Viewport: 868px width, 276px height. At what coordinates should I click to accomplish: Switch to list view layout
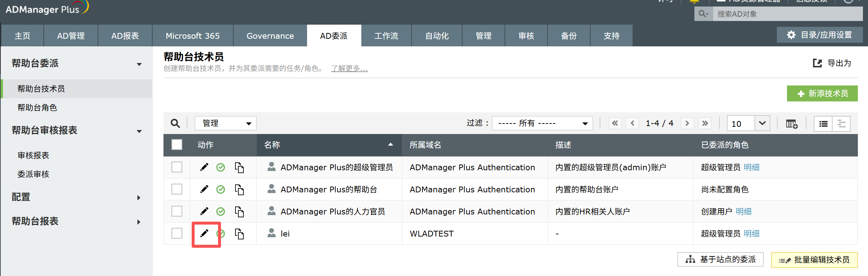pyautogui.click(x=824, y=124)
